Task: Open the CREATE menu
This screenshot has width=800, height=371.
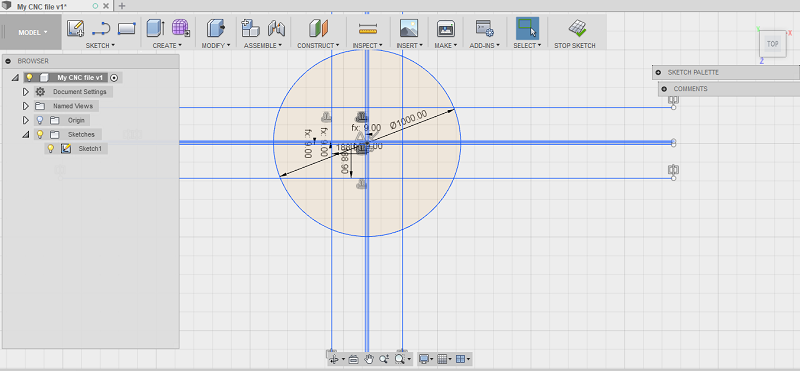Action: click(x=167, y=45)
